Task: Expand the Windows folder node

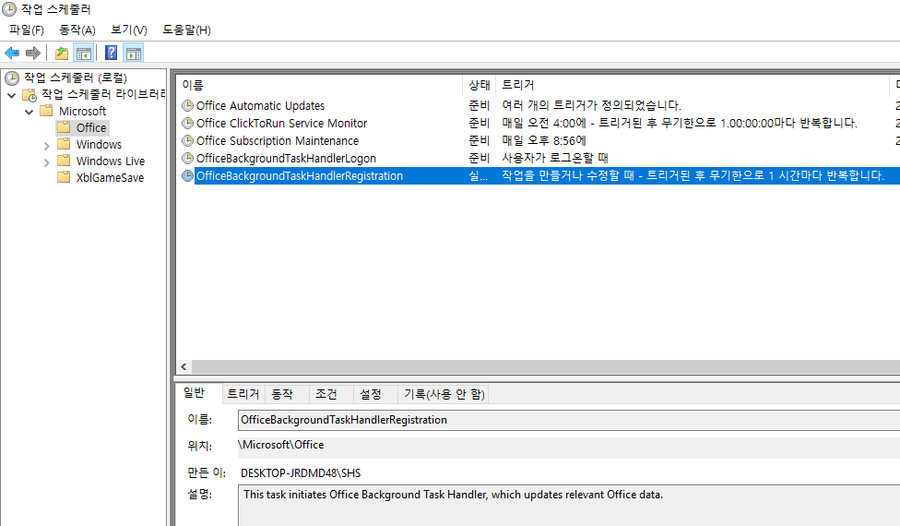Action: click(46, 145)
